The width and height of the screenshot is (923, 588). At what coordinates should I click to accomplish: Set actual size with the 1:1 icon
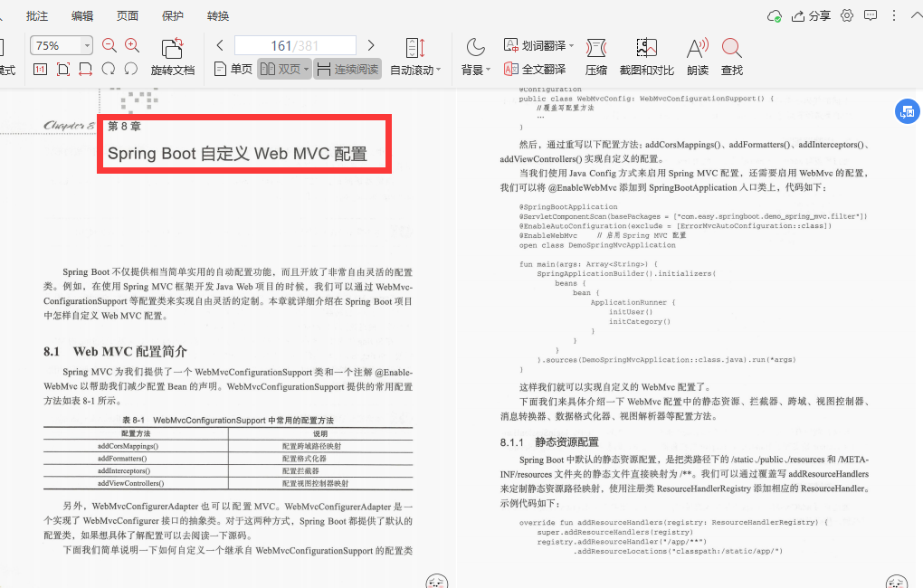click(x=40, y=70)
